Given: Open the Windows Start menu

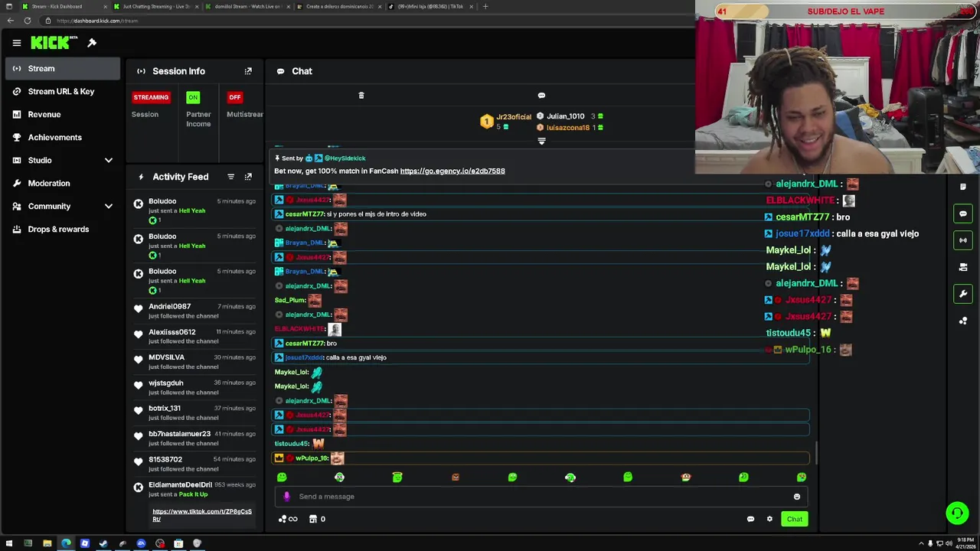Looking at the screenshot, I should pyautogui.click(x=9, y=544).
